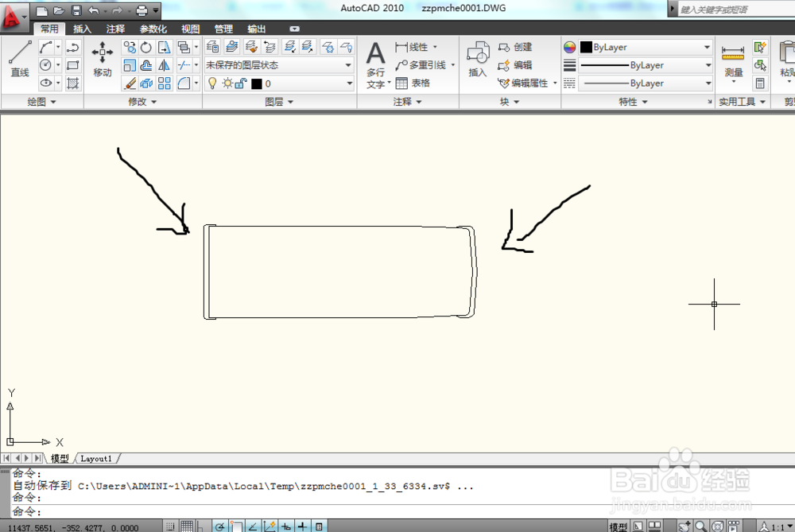The width and height of the screenshot is (795, 532).
Task: Select the mirror tool
Action: click(164, 65)
